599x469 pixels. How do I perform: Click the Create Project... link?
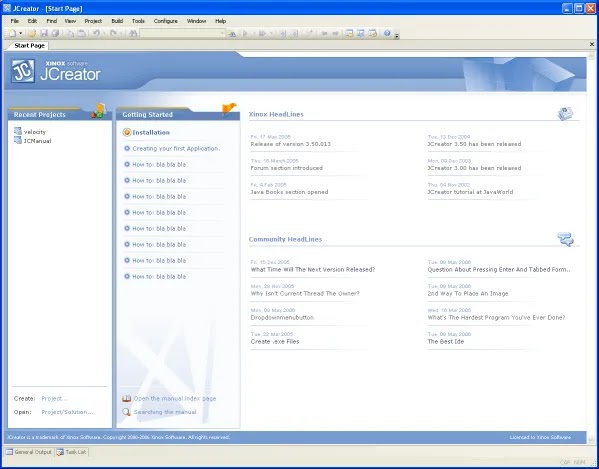click(x=54, y=398)
